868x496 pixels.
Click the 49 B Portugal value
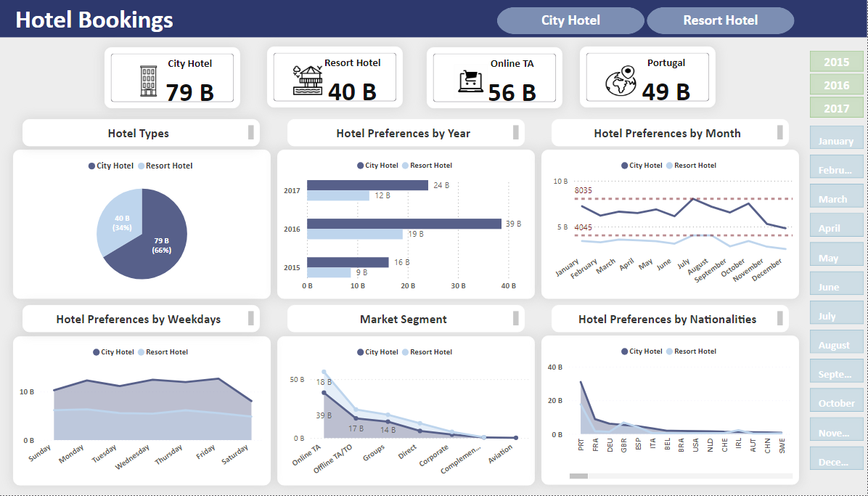tap(666, 92)
